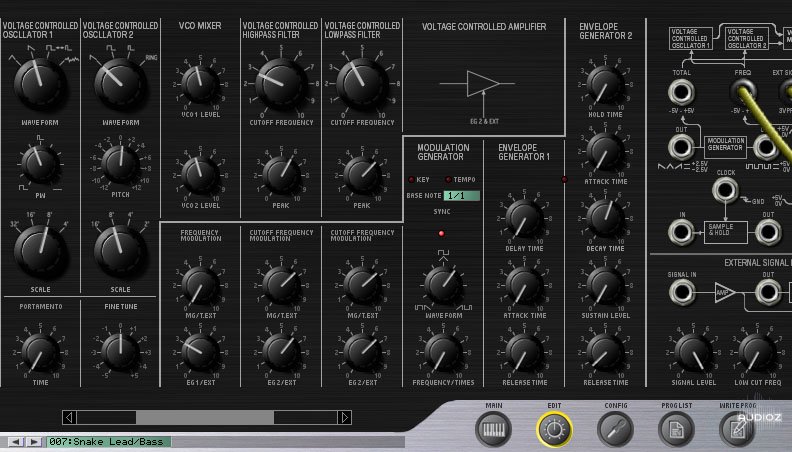792x452 pixels.
Task: Click the highpass filter PEAK knob
Action: [x=281, y=175]
